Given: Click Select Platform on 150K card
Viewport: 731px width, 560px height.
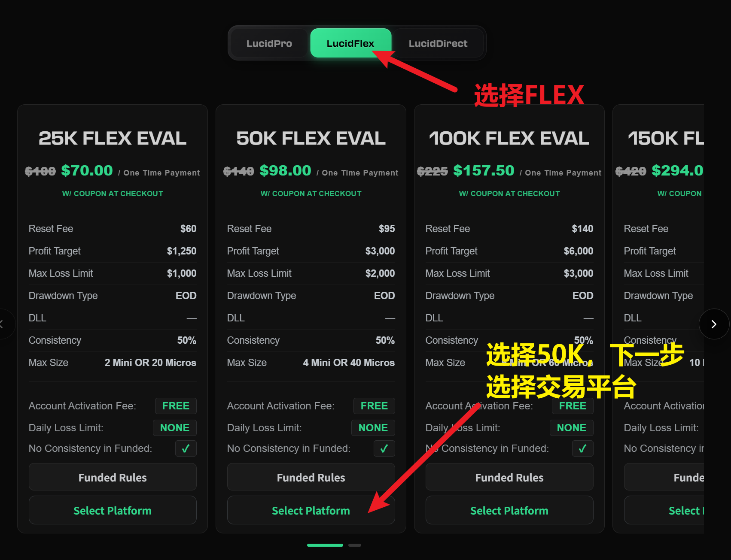Looking at the screenshot, I should click(x=685, y=510).
